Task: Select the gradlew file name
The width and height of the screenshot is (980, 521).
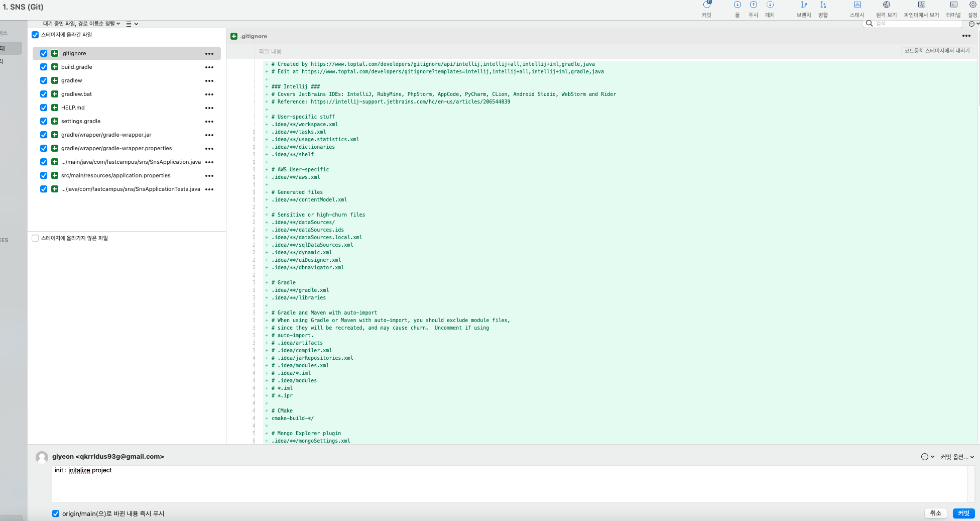Action: [71, 80]
